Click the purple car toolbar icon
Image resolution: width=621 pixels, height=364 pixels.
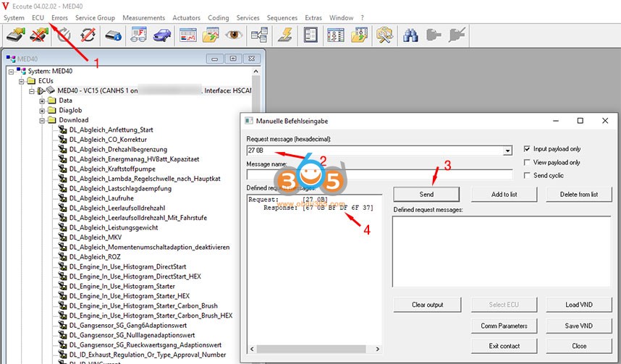coord(162,35)
